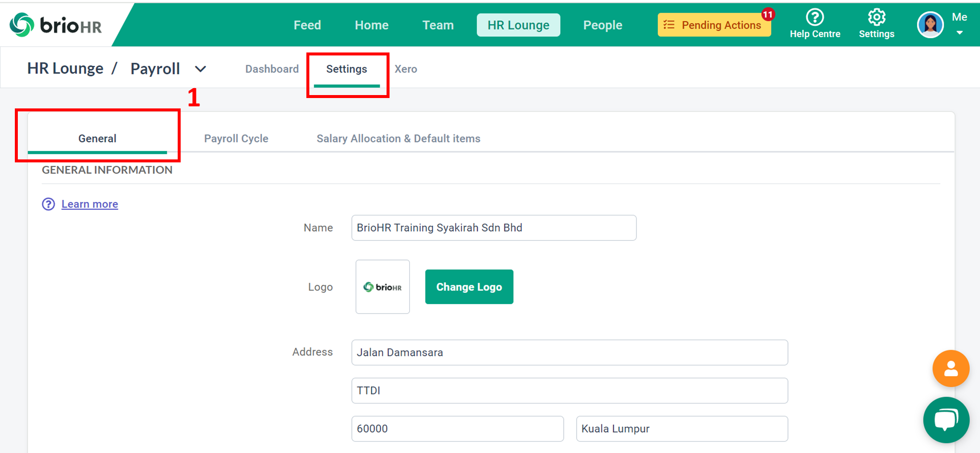Go to Home page
The width and height of the screenshot is (980, 453).
[372, 25]
